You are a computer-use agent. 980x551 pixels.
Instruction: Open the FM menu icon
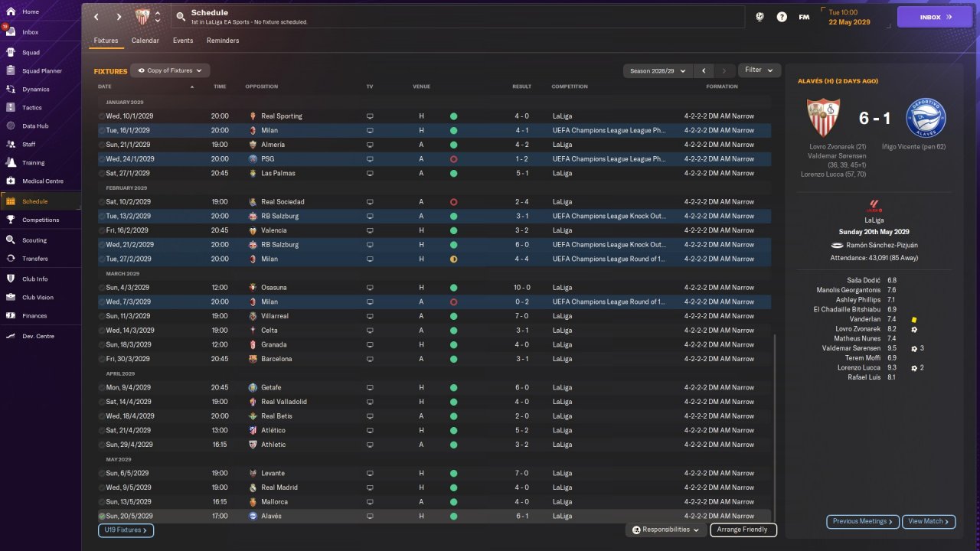click(x=804, y=17)
